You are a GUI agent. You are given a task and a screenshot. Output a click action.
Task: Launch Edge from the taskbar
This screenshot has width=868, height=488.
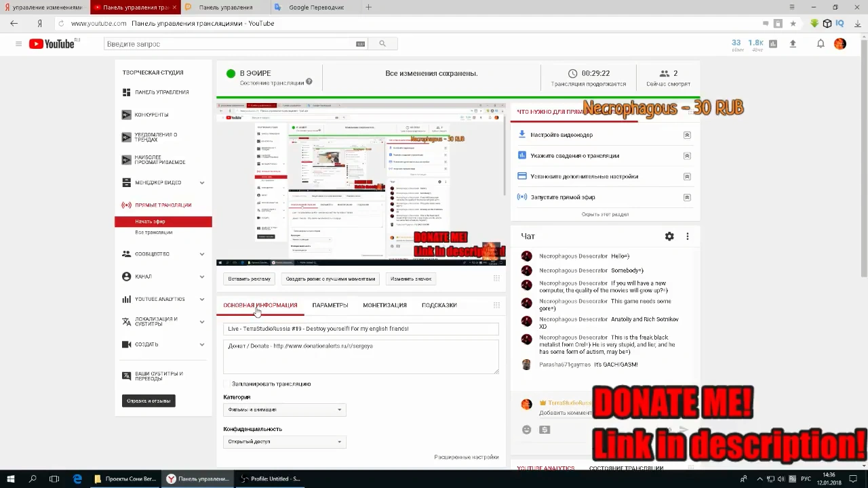click(x=77, y=479)
